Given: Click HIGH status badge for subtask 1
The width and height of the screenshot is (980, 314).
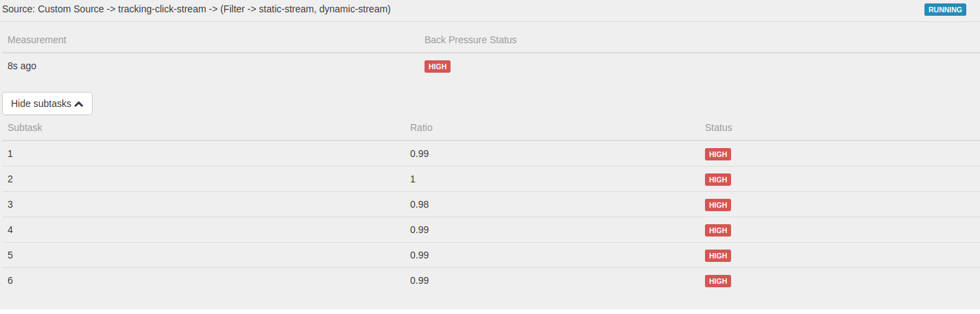Looking at the screenshot, I should 717,154.
